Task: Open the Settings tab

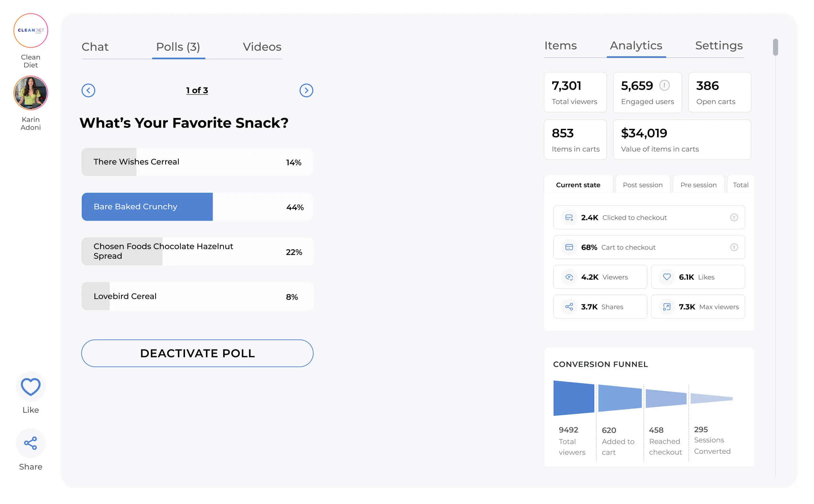Action: tap(719, 46)
